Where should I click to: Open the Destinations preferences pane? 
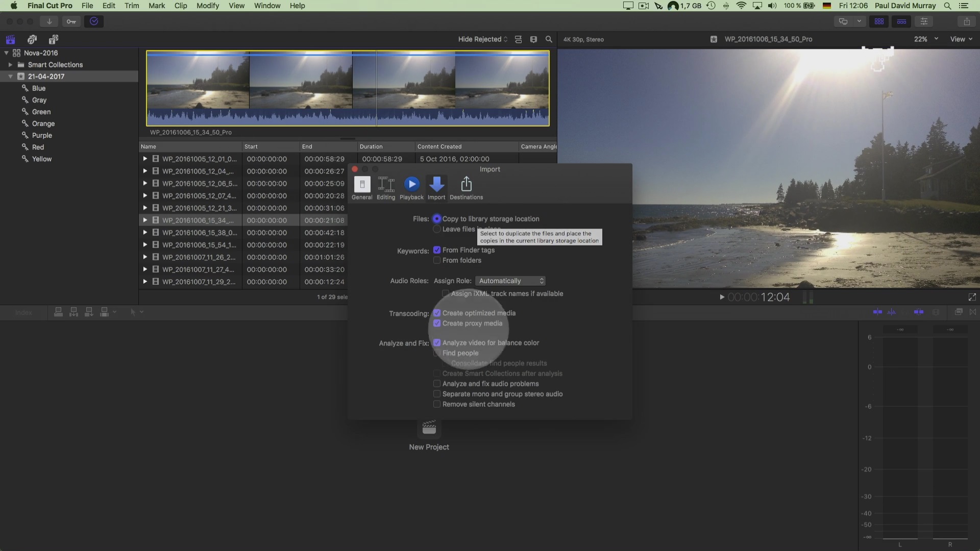[x=466, y=188]
